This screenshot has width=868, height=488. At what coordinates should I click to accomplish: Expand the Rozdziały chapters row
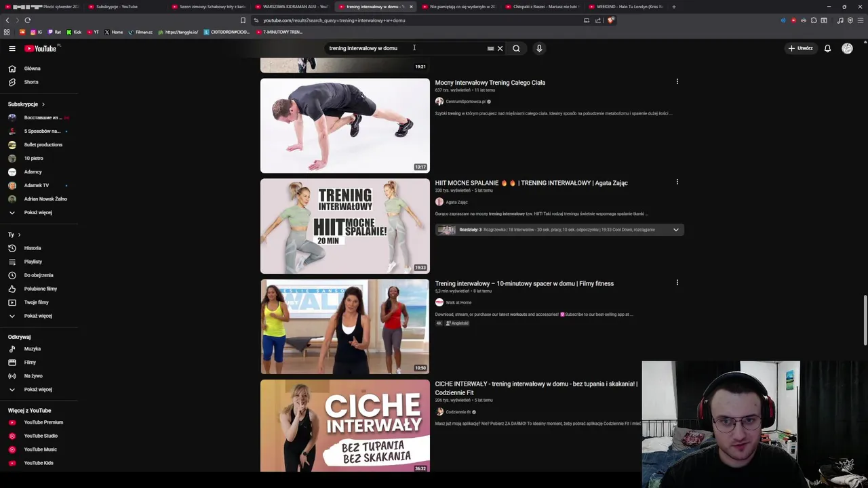tap(559, 230)
